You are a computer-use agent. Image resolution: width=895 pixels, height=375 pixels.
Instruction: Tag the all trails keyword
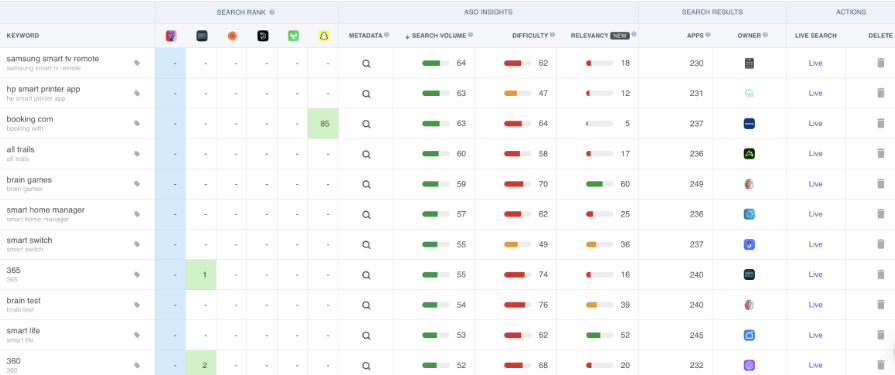pyautogui.click(x=137, y=154)
